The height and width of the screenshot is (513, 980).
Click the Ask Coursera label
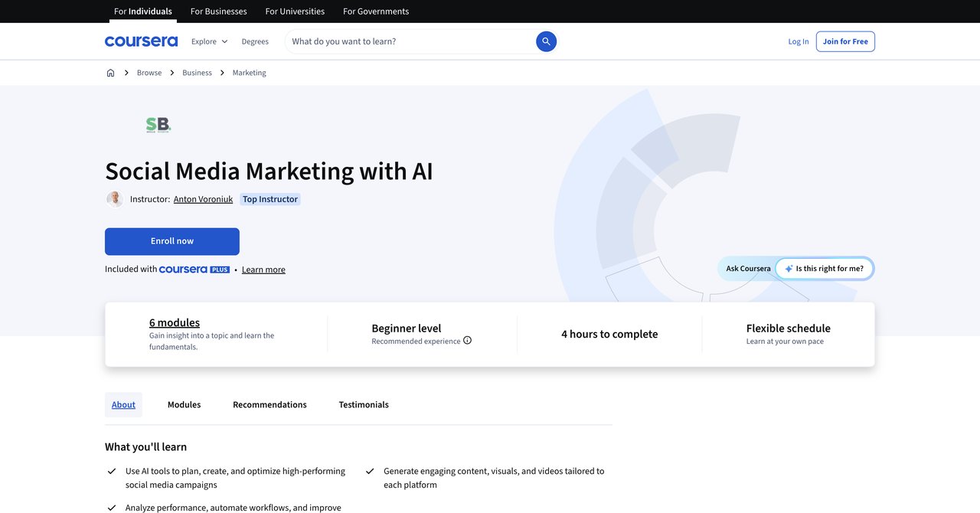click(x=748, y=269)
